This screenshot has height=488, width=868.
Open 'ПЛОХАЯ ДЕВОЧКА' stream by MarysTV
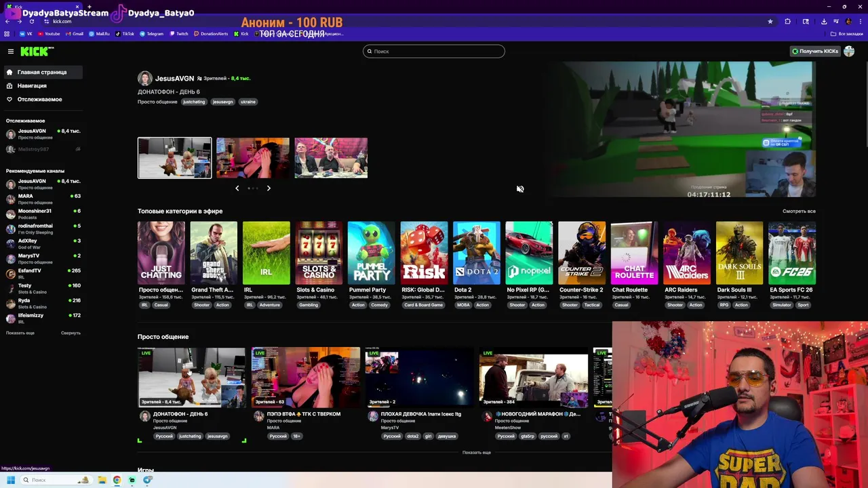click(x=420, y=378)
